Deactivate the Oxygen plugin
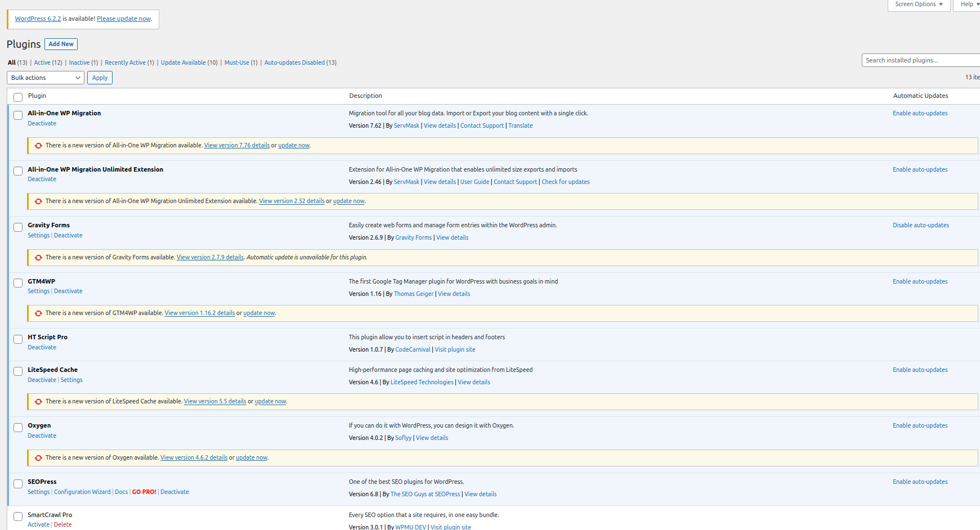Image resolution: width=980 pixels, height=530 pixels. point(42,436)
